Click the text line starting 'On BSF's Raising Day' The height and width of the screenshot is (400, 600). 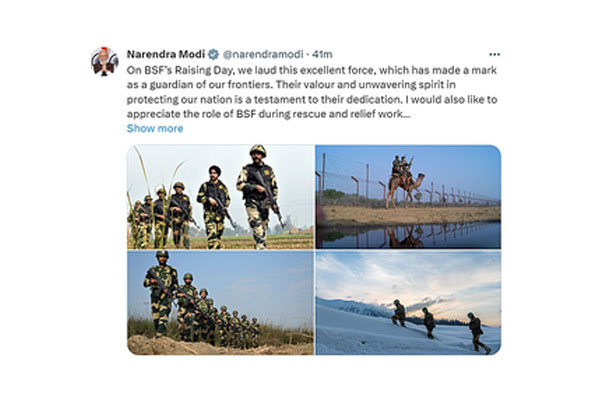[x=311, y=70]
